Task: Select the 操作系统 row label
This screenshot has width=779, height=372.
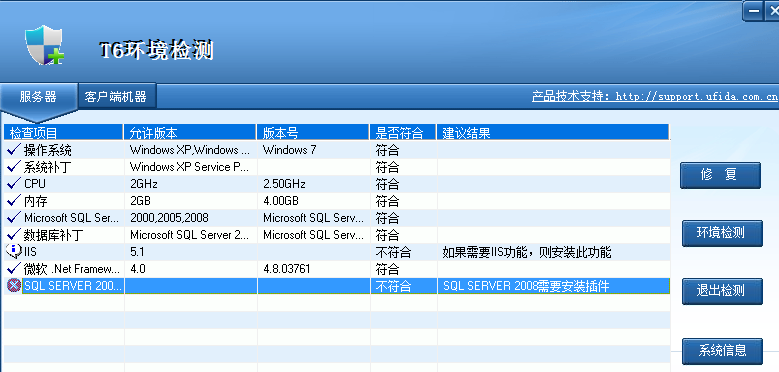Action: pos(48,149)
